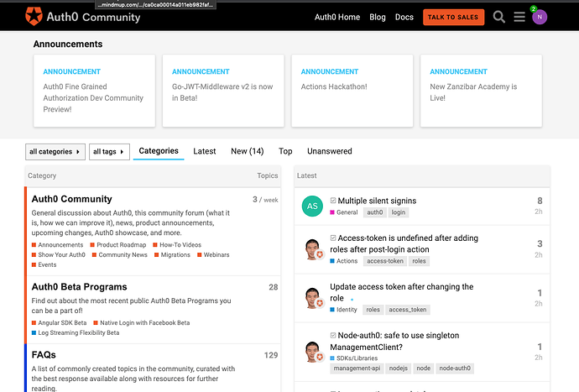Open the Unanswered tab
The height and width of the screenshot is (392, 579).
tap(330, 151)
